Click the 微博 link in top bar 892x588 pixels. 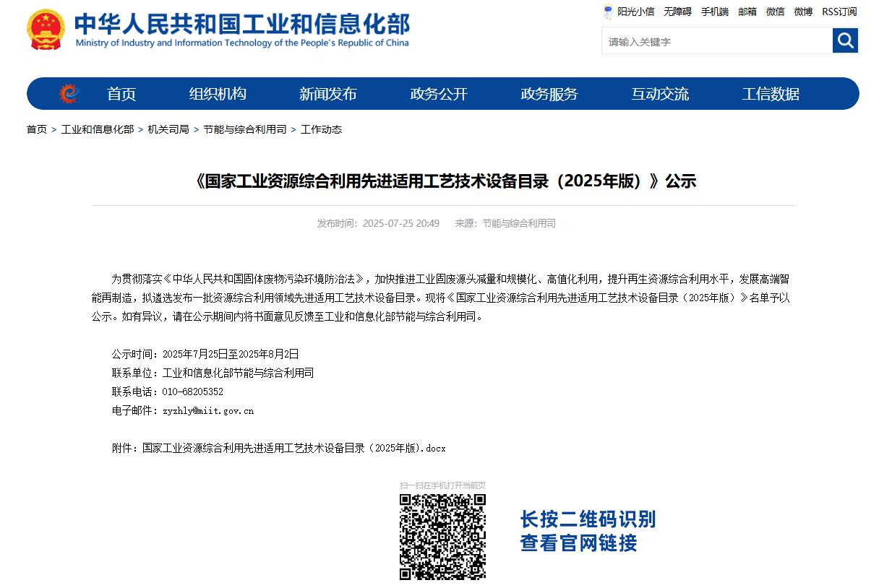803,12
